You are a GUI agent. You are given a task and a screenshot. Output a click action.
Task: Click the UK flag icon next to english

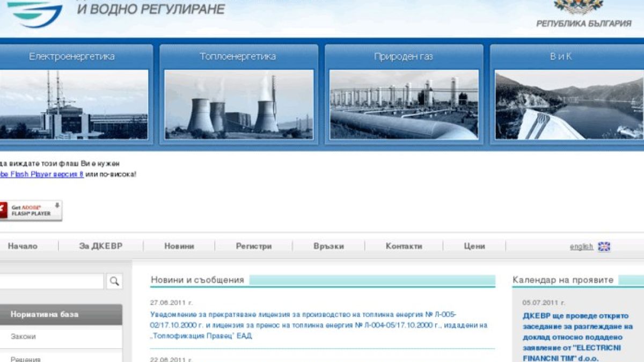[x=604, y=247]
